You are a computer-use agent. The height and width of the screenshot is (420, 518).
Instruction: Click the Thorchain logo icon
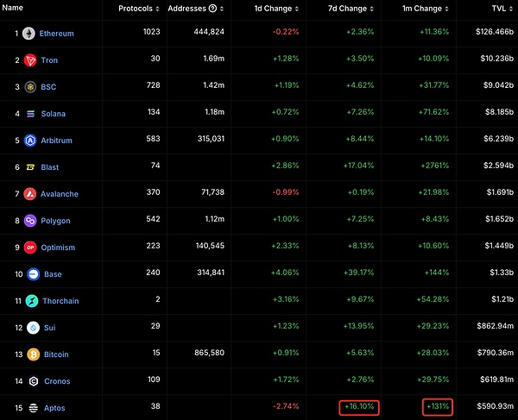coord(32,301)
